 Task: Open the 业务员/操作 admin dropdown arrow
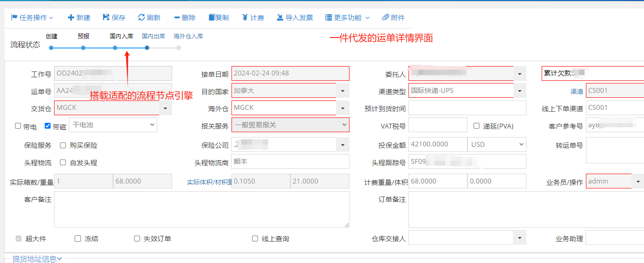(x=638, y=181)
